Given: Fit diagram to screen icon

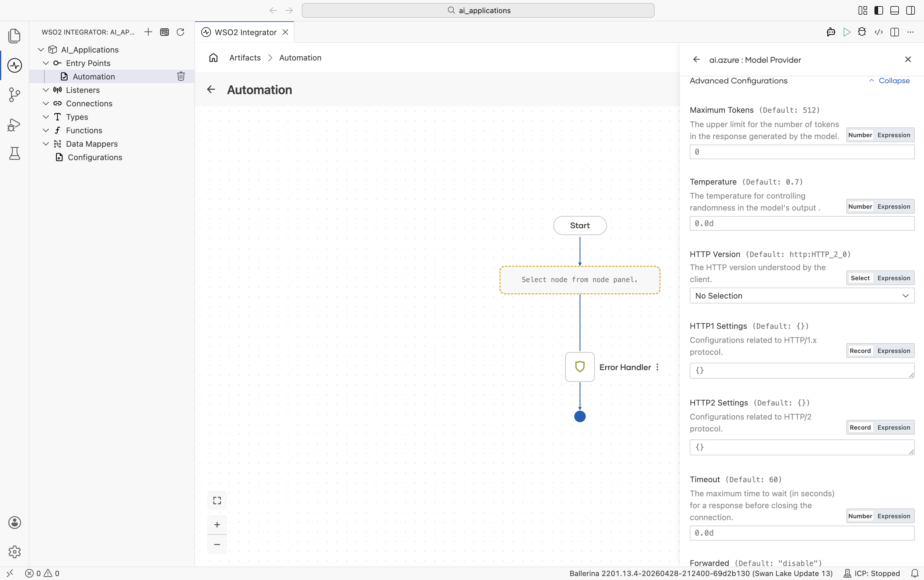Looking at the screenshot, I should [217, 501].
